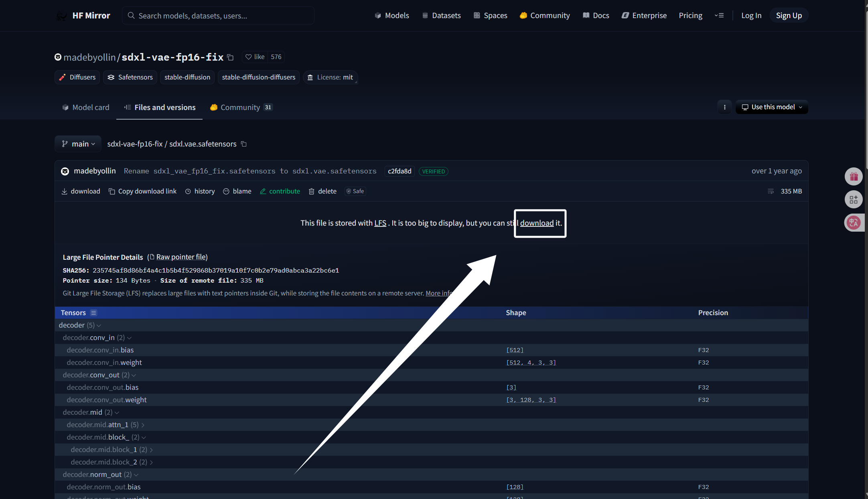Click shape [3, 128, 3, 3]

point(531,400)
